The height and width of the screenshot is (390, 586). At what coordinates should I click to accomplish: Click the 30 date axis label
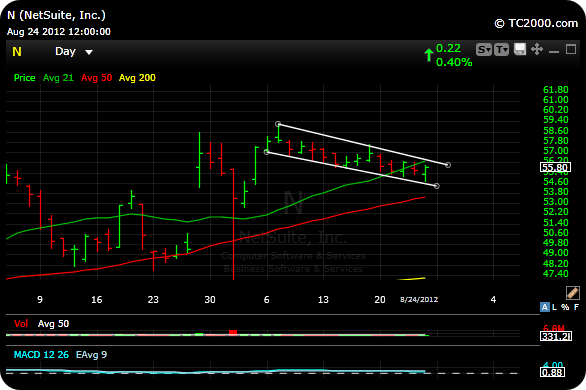(210, 300)
